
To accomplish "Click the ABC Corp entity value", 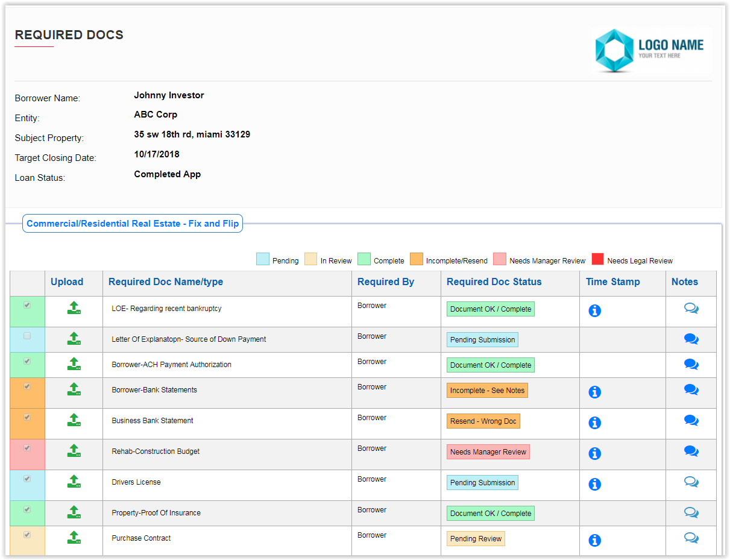I will point(156,115).
